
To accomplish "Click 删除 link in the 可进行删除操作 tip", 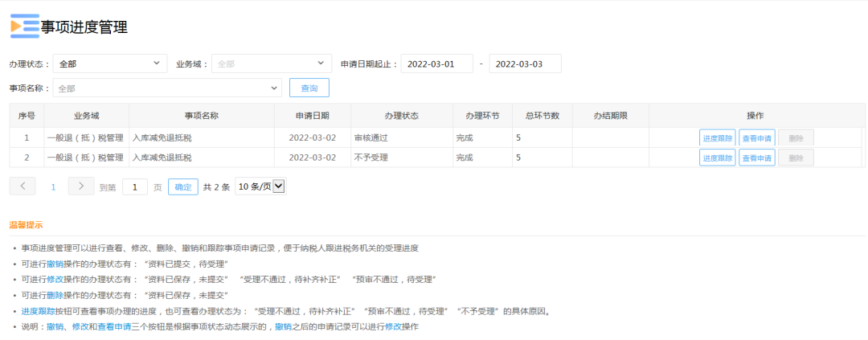I will 55,295.
